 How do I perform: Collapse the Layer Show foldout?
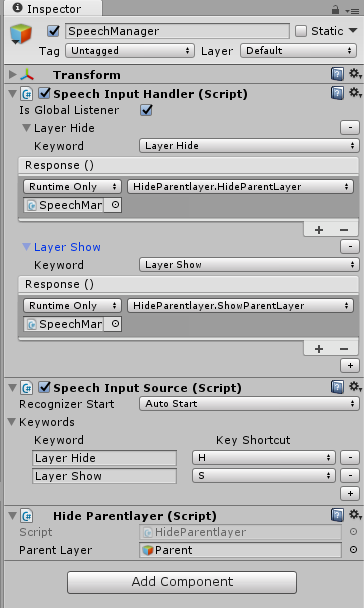click(26, 247)
